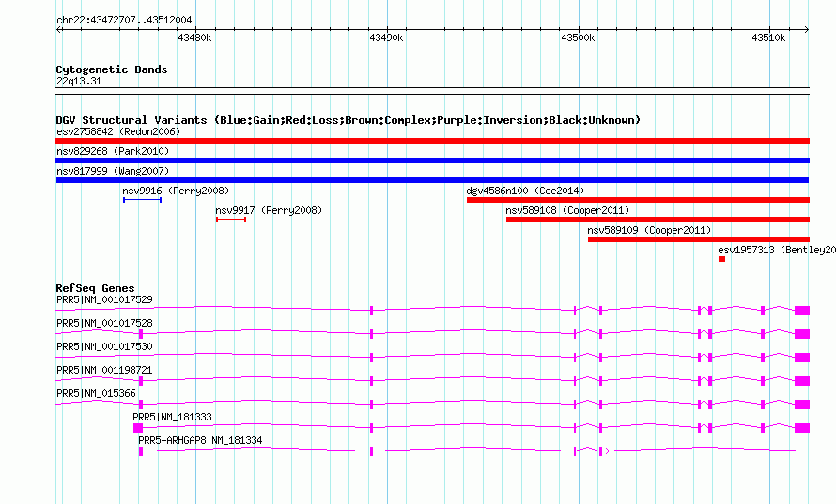Click the 22q13.31 band label

(79, 81)
